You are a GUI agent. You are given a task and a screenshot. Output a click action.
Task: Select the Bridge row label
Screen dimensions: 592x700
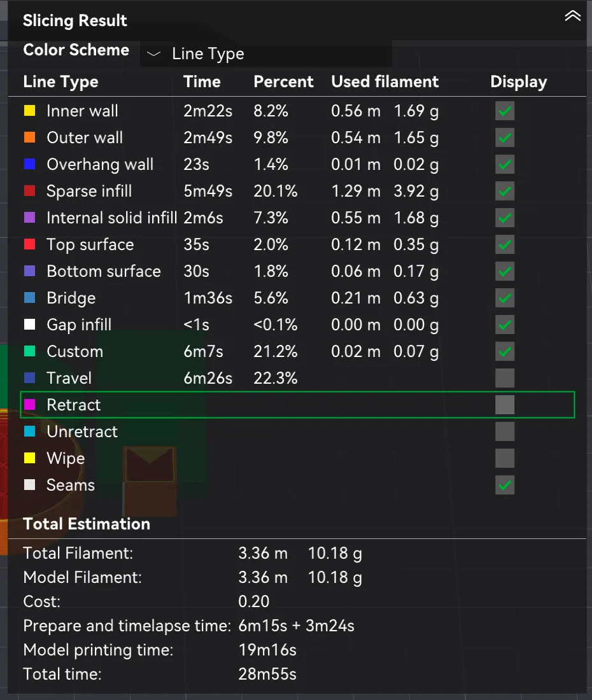coord(71,298)
